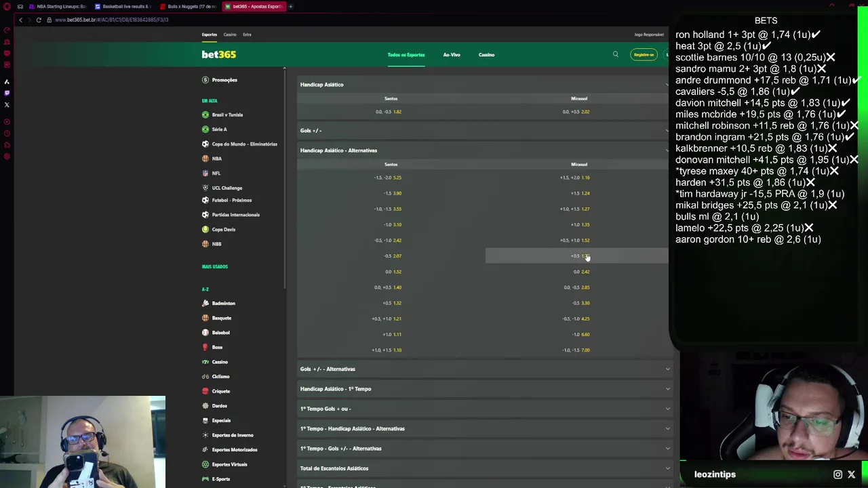Image resolution: width=868 pixels, height=488 pixels.
Task: Click the Badminton sport icon
Action: click(x=205, y=304)
